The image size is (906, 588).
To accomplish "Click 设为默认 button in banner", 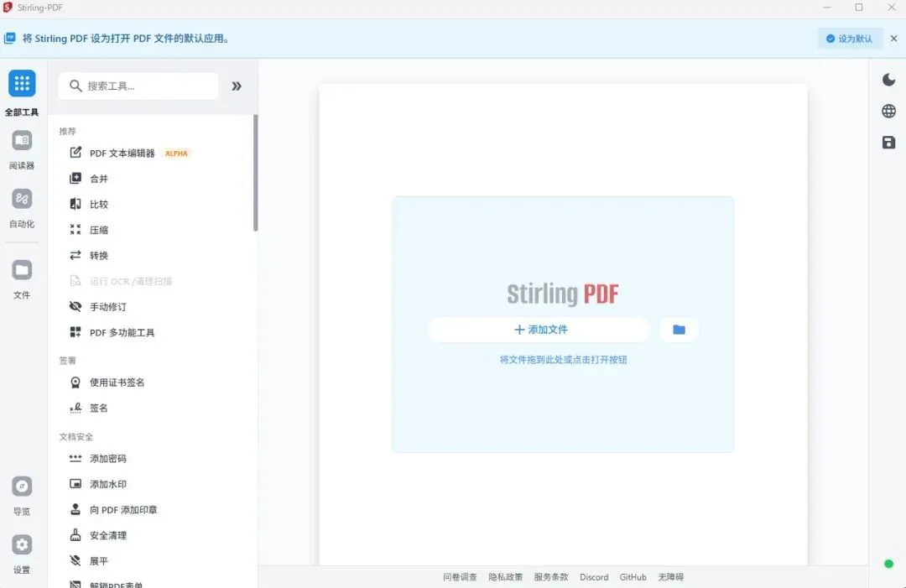I will click(x=849, y=39).
